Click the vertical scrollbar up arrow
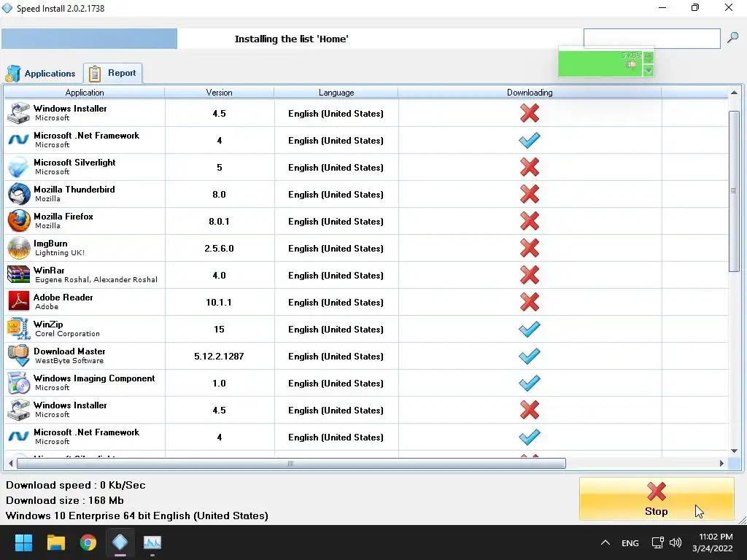The height and width of the screenshot is (560, 747). tap(734, 93)
